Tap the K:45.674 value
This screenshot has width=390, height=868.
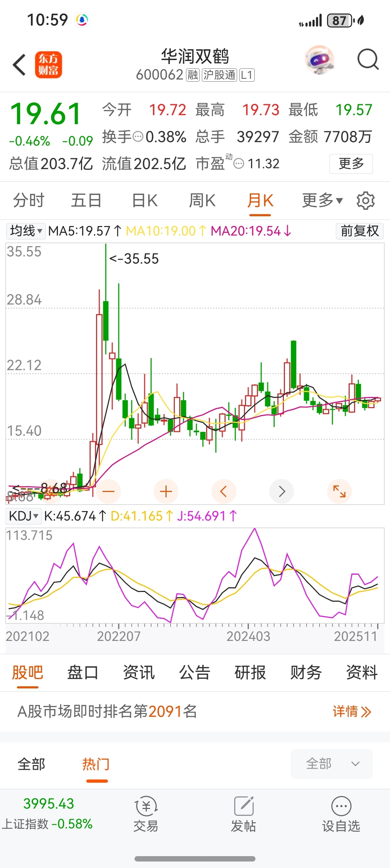click(75, 516)
